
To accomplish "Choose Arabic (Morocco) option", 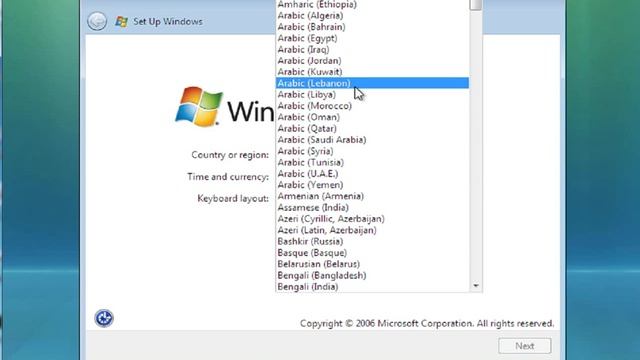I will (372, 106).
